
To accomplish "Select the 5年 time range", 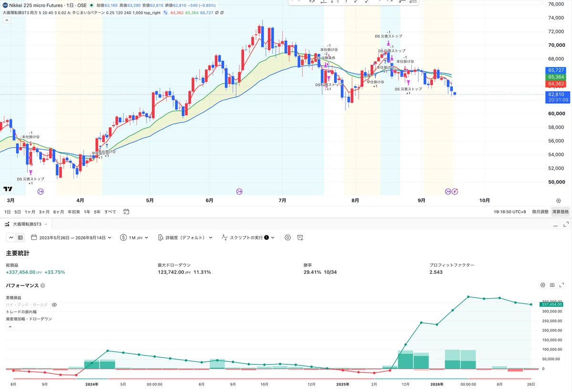I will point(97,211).
